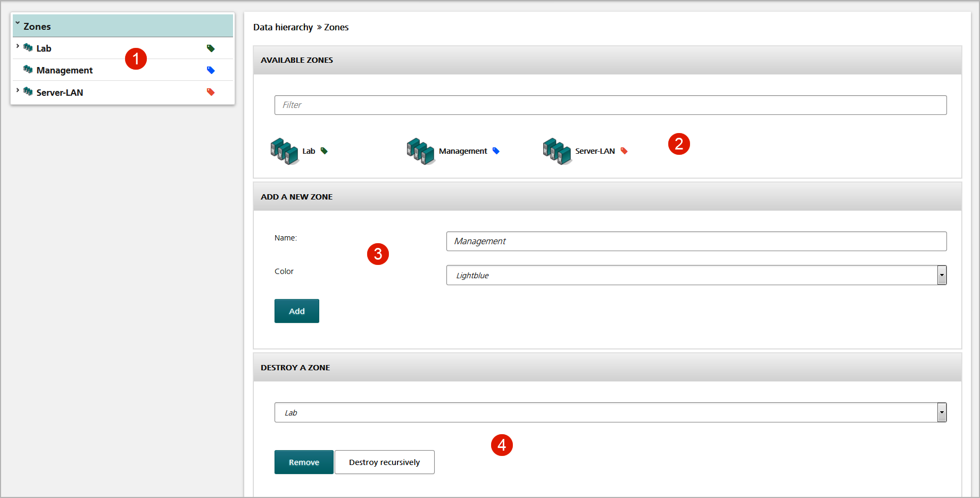The height and width of the screenshot is (498, 980).
Task: Click the Add button
Action: click(x=297, y=311)
